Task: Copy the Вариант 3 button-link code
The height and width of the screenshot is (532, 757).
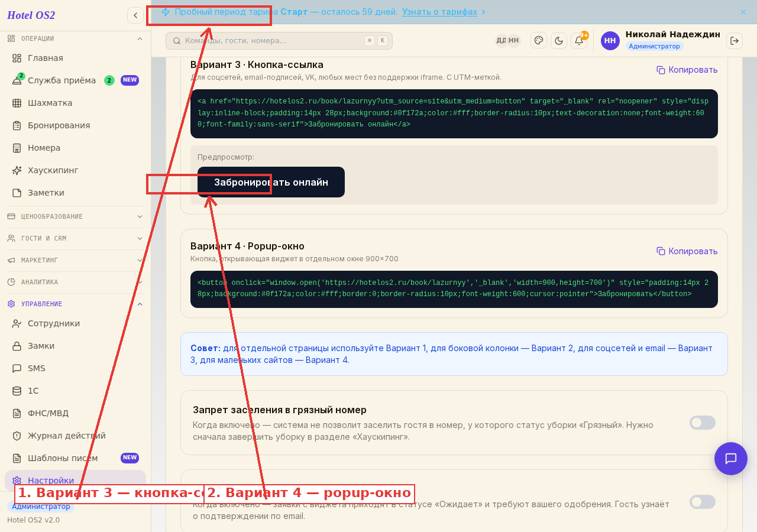Action: [x=687, y=70]
